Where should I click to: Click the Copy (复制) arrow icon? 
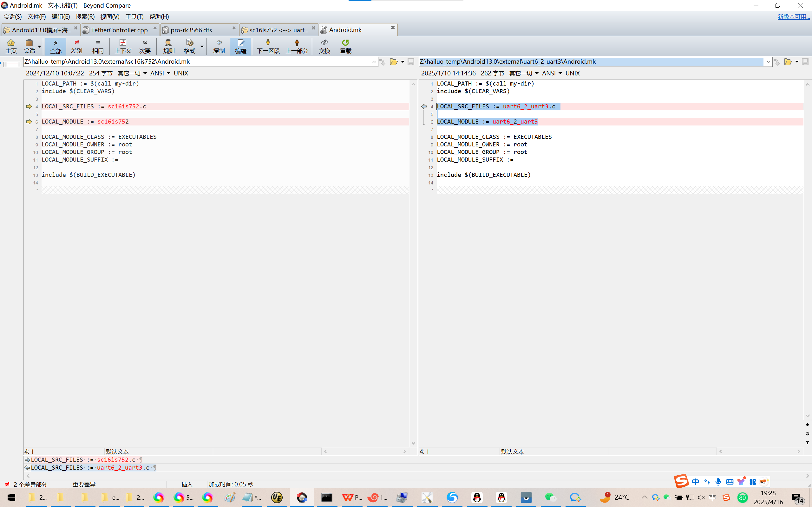pyautogui.click(x=219, y=46)
